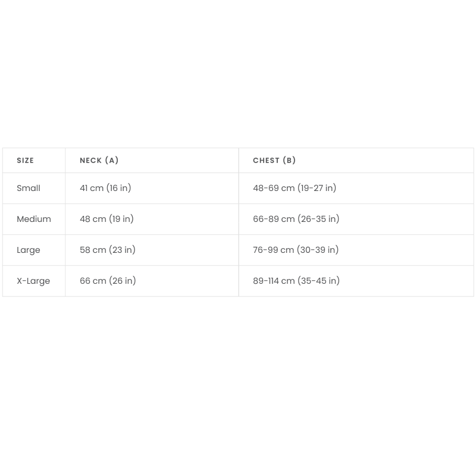Click the X-Large neck value 66 cm (26 in)

pyautogui.click(x=108, y=281)
